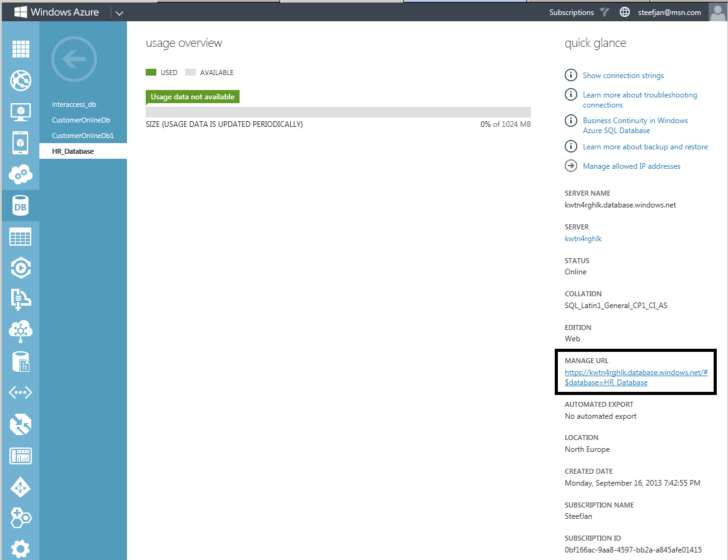The width and height of the screenshot is (728, 560).
Task: Click the green USED legend swatch
Action: point(151,72)
